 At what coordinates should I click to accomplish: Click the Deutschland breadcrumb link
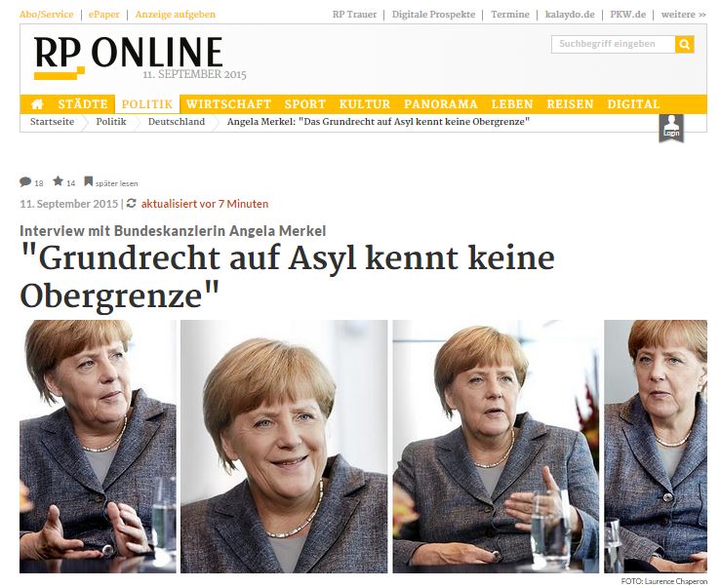point(177,122)
